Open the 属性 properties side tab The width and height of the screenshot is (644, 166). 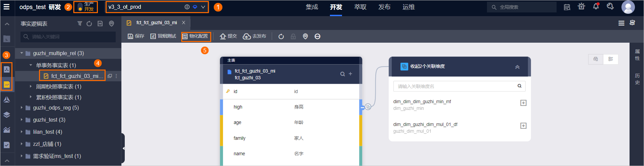click(637, 55)
